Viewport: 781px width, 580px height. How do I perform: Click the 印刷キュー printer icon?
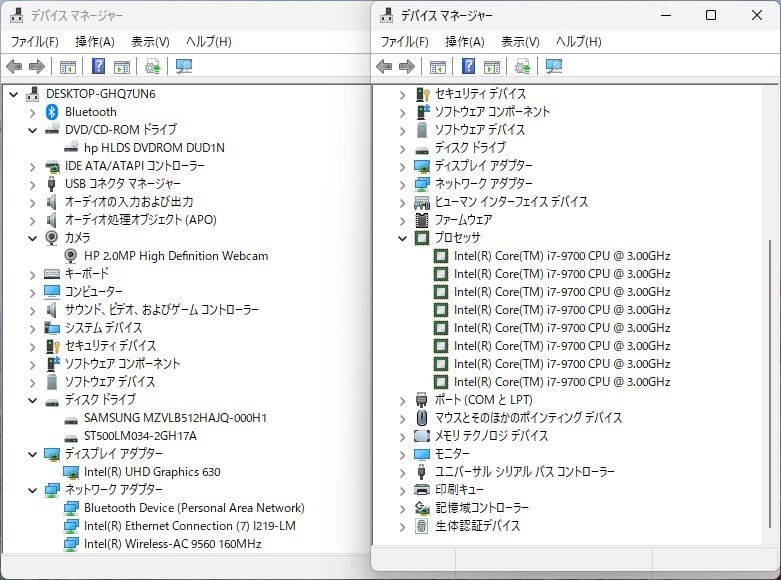point(422,490)
